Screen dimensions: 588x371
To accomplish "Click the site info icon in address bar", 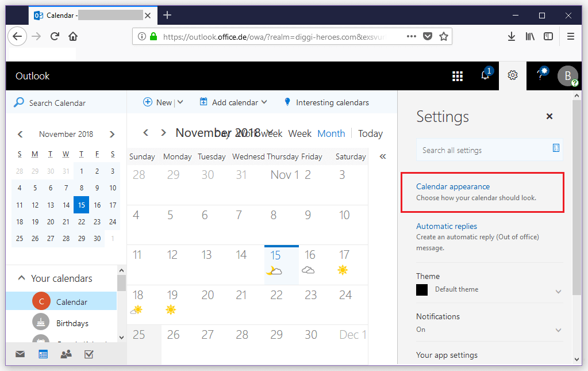I will point(142,36).
